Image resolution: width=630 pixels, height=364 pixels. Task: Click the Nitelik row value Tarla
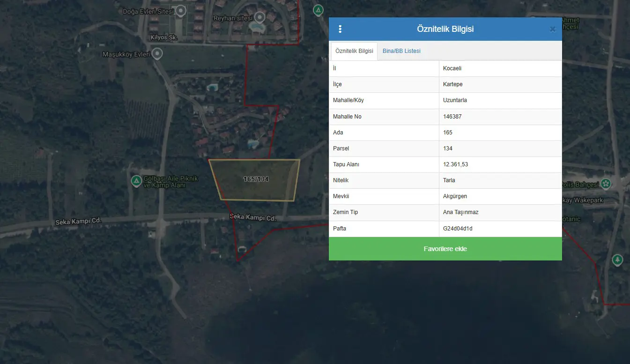pyautogui.click(x=449, y=180)
